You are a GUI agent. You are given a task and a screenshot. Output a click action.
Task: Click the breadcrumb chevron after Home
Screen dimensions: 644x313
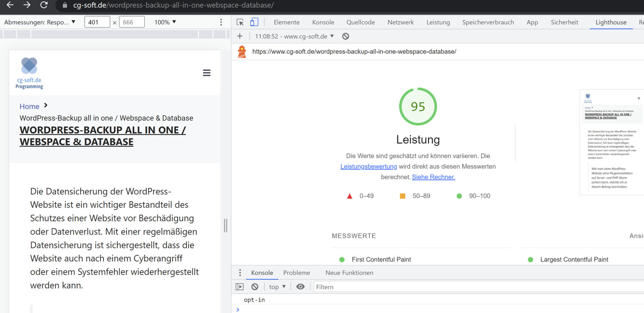coord(46,106)
